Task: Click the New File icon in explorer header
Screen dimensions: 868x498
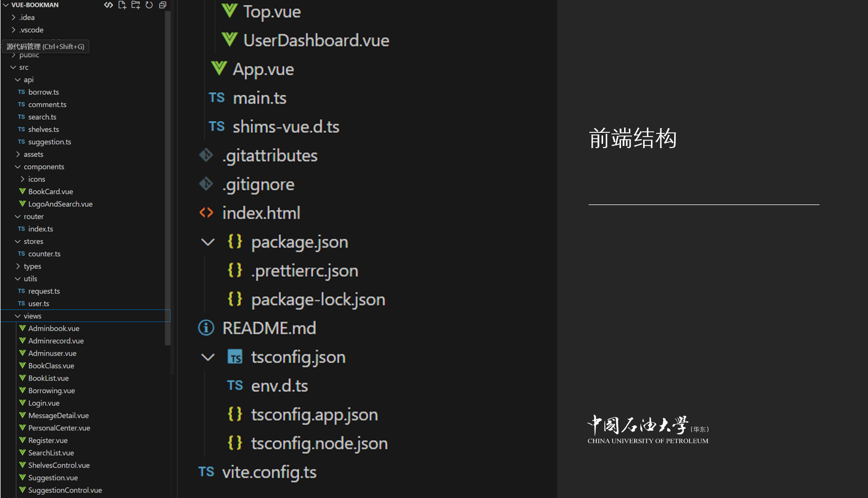Action: (x=122, y=5)
